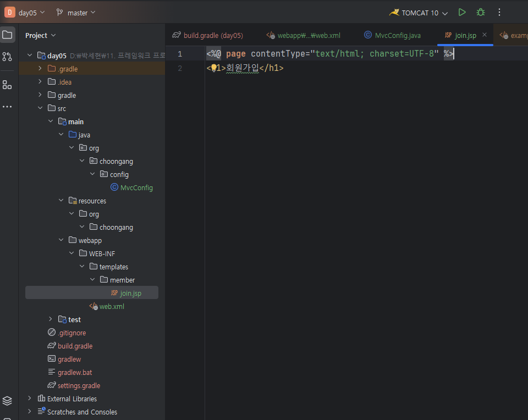This screenshot has height=420, width=528.
Task: Open the more actions vertical dots menu
Action: click(x=499, y=13)
